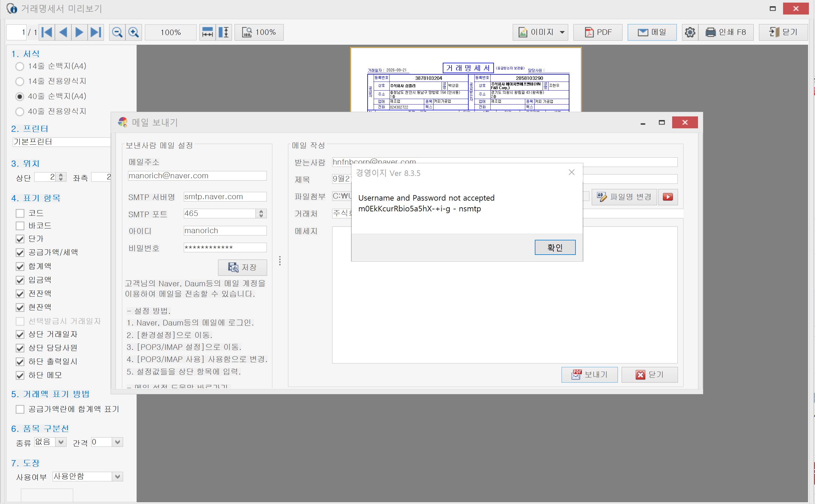Export the statement as PDF
The height and width of the screenshot is (504, 815).
coord(598,32)
